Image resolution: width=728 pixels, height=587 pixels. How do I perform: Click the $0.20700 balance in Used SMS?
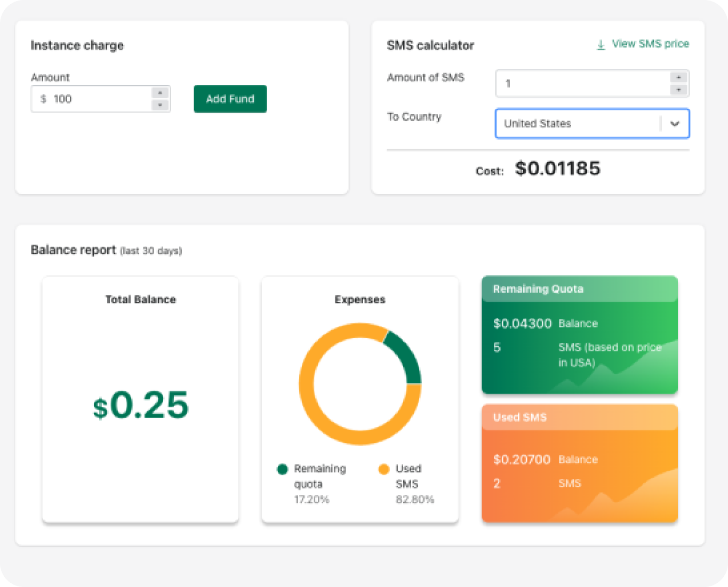tap(522, 460)
